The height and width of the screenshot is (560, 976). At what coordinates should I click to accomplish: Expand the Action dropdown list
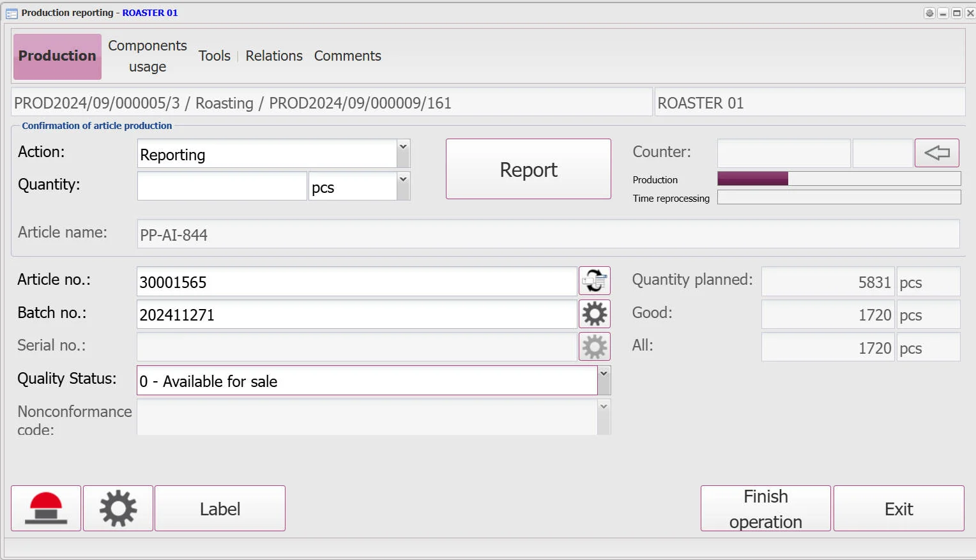click(403, 154)
